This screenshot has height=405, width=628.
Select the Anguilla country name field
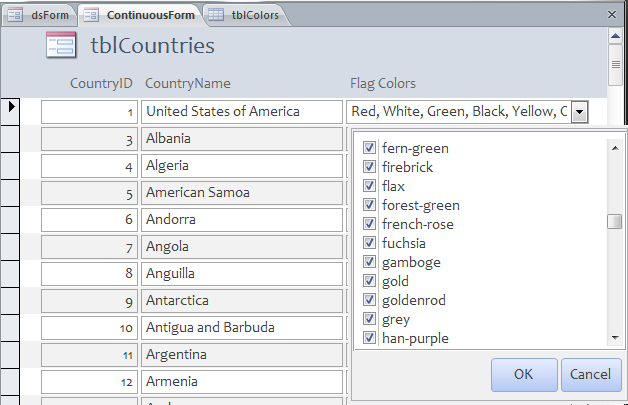point(242,274)
